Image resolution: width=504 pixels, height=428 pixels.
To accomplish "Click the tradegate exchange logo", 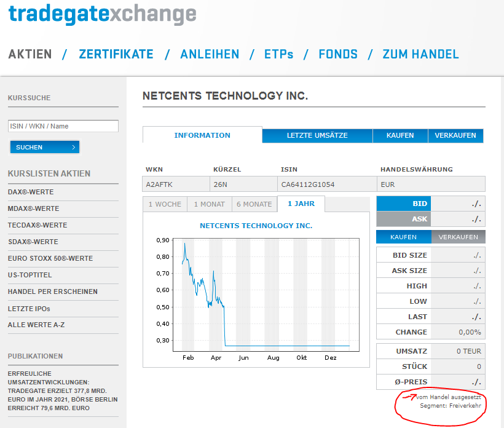I will (x=102, y=14).
